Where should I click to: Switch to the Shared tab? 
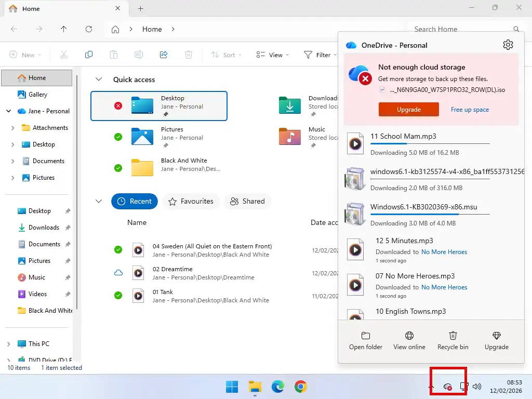point(247,201)
